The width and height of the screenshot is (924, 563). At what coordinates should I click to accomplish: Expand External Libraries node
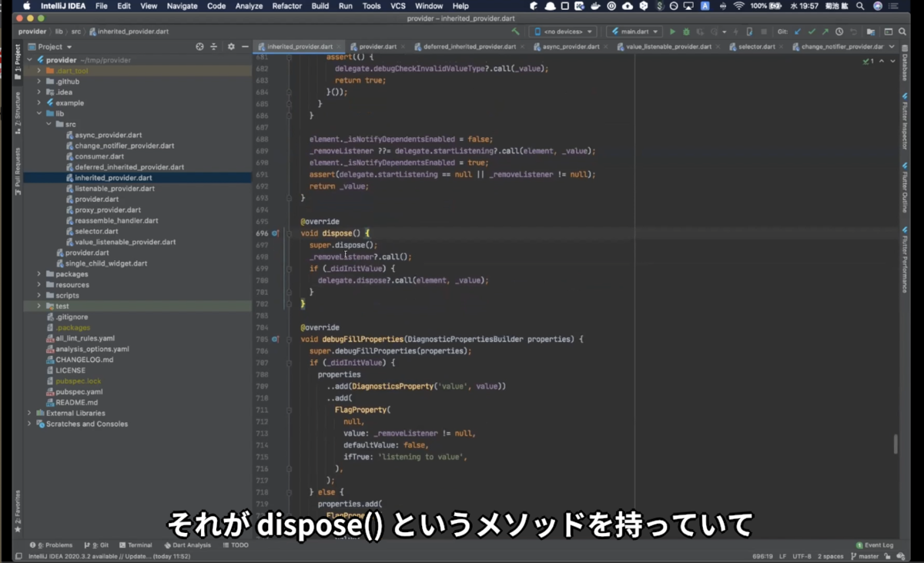[29, 413]
